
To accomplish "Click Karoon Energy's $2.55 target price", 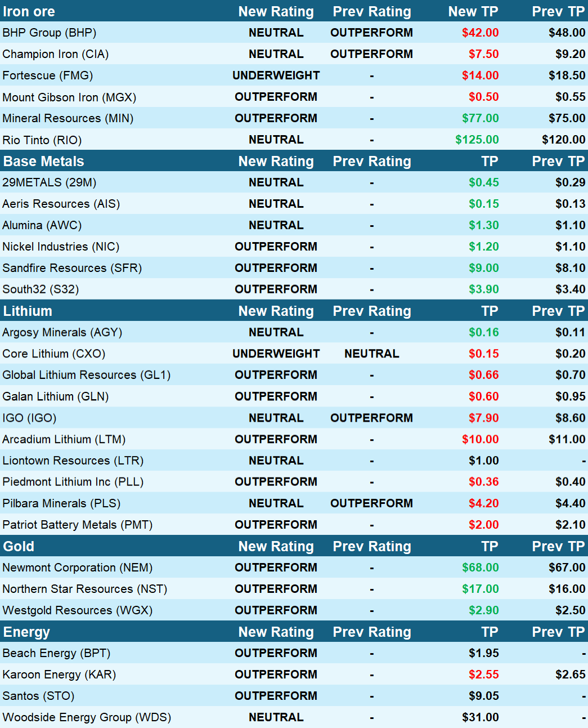I will 483,675.
